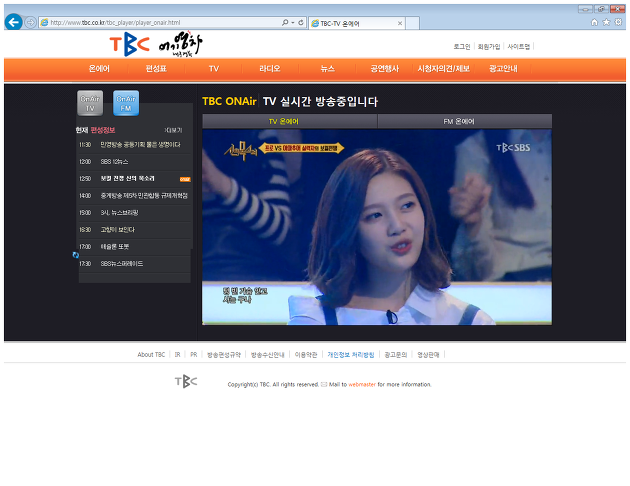The width and height of the screenshot is (630, 486).
Task: Click the address bar URL field
Action: pyautogui.click(x=161, y=22)
